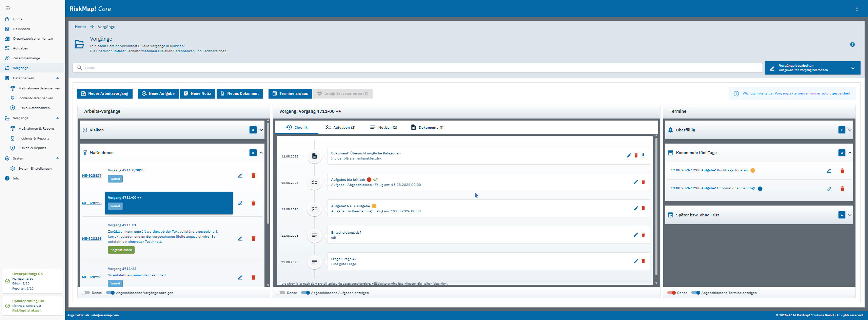Screen dimensions: 868x320
Task: Edit the 'Entscheidung: dsf' note
Action: tap(636, 235)
